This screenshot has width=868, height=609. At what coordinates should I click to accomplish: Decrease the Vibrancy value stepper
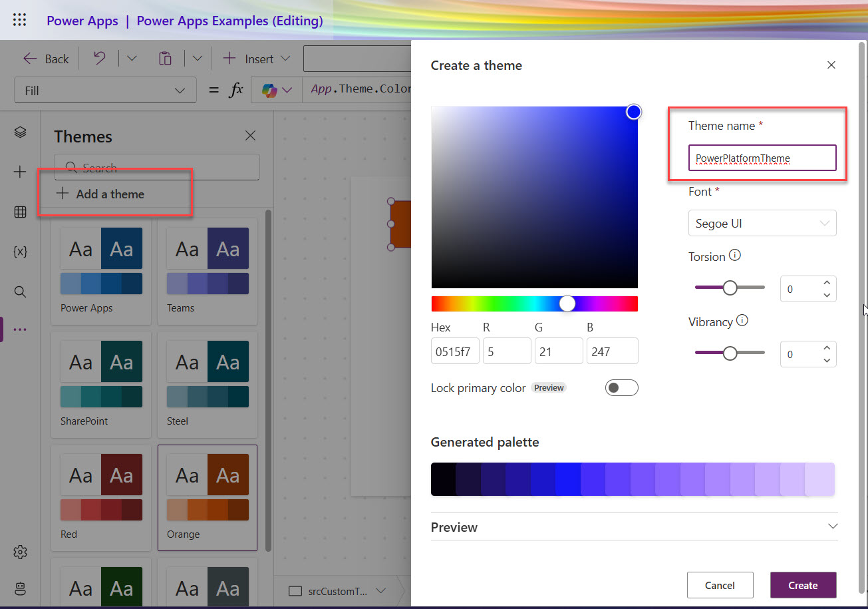[x=827, y=359]
